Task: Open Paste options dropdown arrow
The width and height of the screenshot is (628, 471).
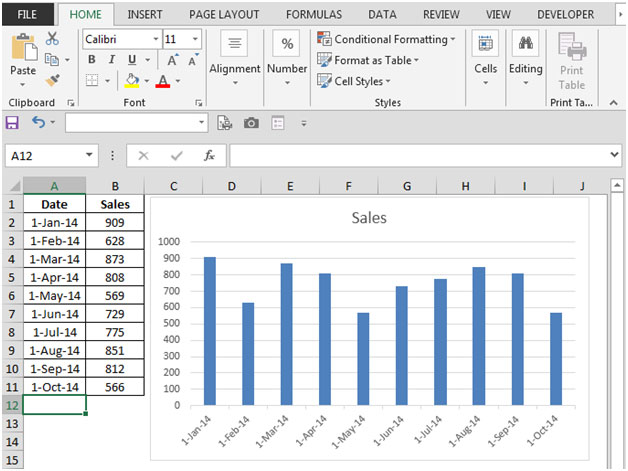Action: coord(23,85)
